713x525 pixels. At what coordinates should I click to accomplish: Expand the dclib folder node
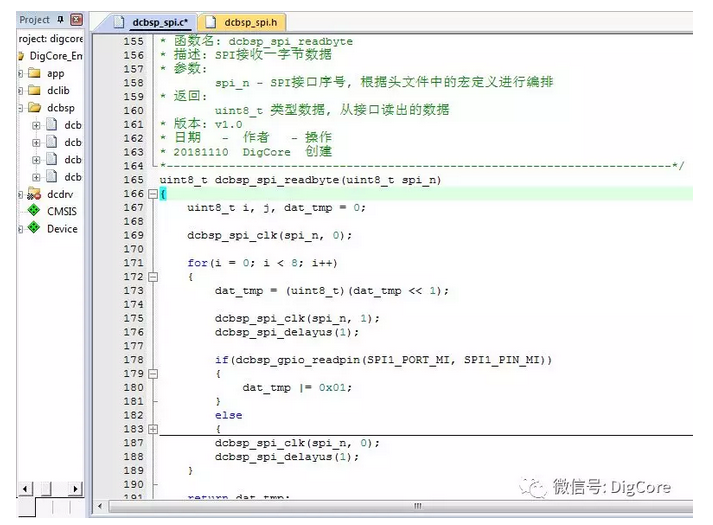pos(20,90)
